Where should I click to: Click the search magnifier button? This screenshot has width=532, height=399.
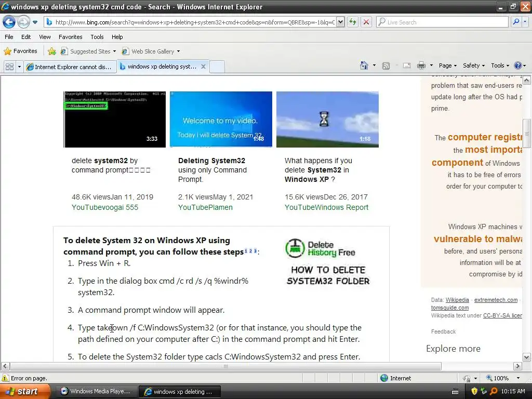(516, 22)
